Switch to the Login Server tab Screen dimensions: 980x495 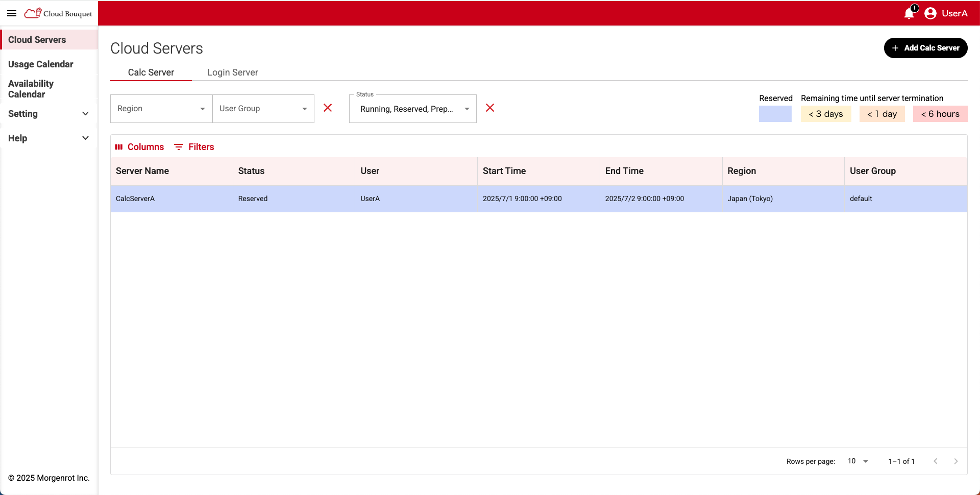click(232, 72)
